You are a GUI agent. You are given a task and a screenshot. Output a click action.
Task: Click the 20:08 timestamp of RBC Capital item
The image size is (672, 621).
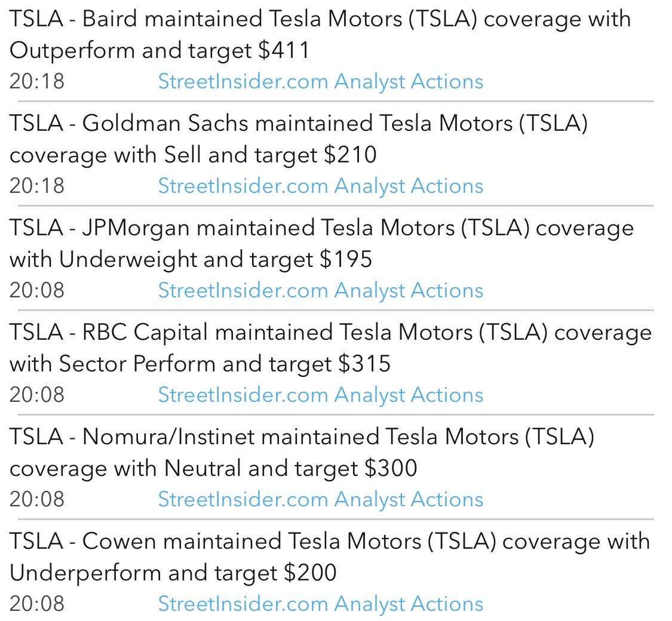[x=37, y=395]
